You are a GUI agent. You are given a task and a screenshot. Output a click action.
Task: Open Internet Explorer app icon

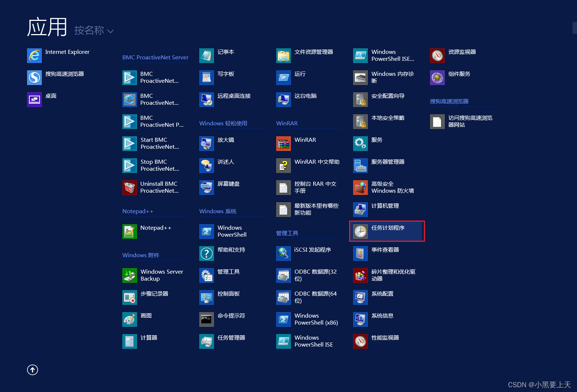(x=34, y=56)
